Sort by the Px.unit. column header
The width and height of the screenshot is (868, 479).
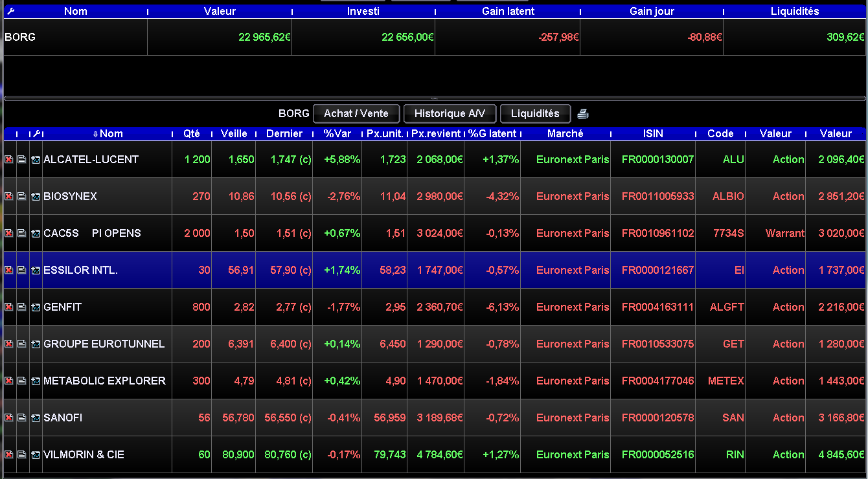[x=385, y=133]
